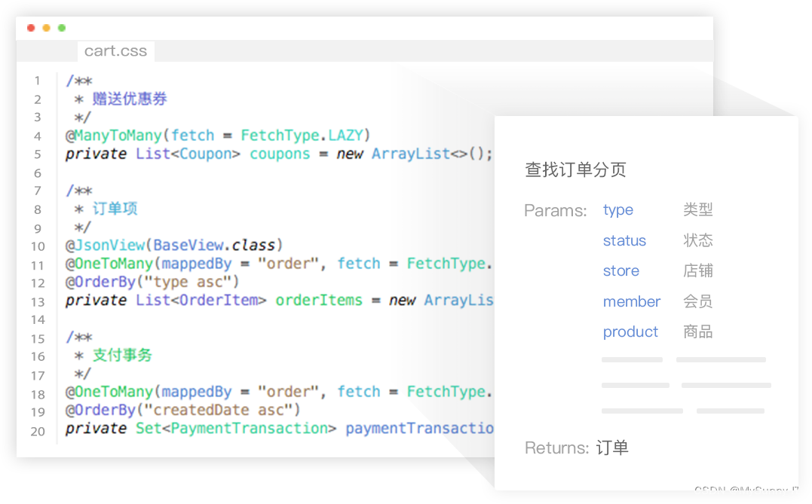Viewport: 812px width, 504px height.
Task: Click the @JsonView annotation
Action: coord(105,246)
